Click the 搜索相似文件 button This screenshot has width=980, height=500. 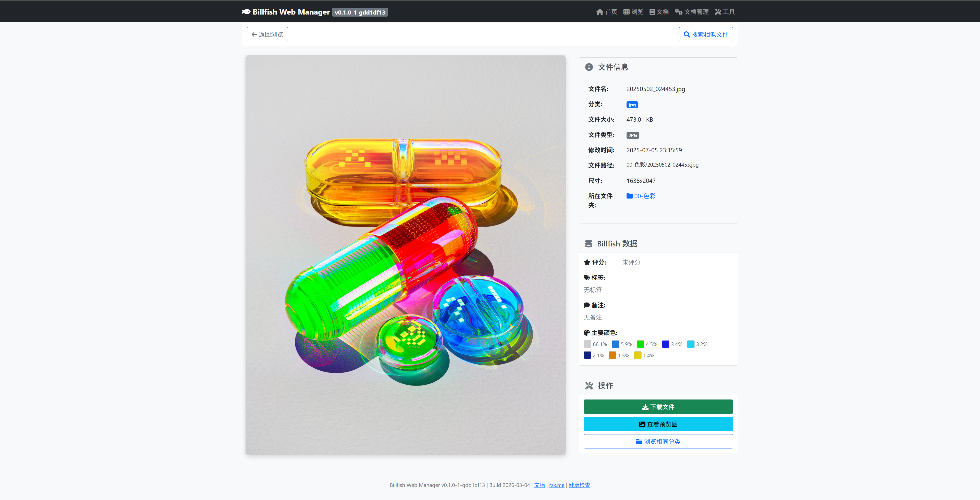706,34
